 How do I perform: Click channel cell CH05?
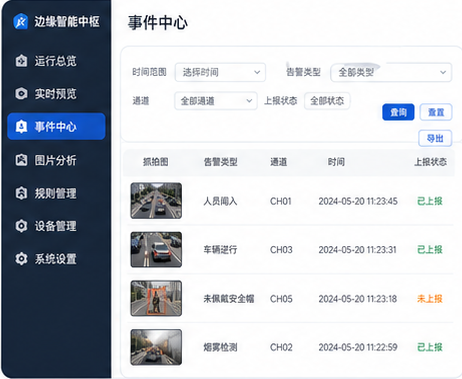(x=281, y=299)
